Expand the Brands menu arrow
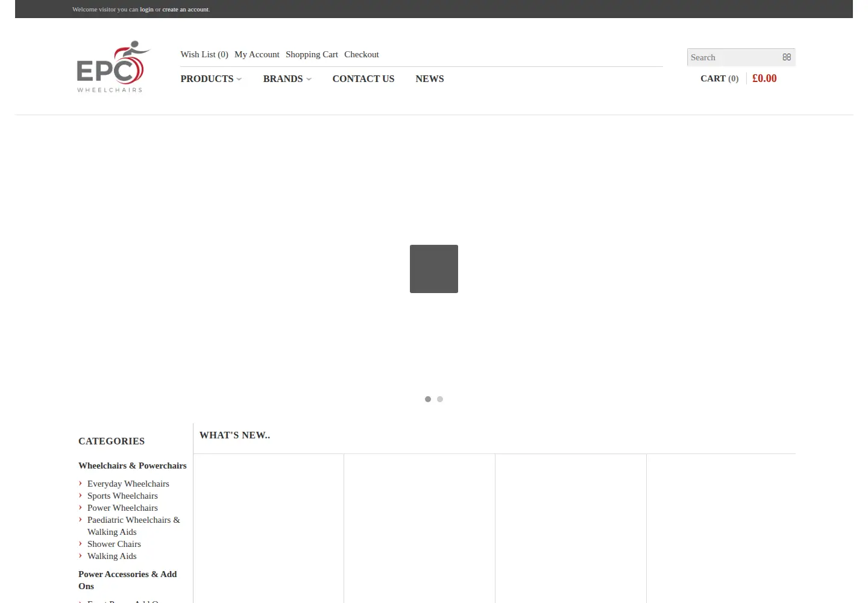 click(309, 79)
